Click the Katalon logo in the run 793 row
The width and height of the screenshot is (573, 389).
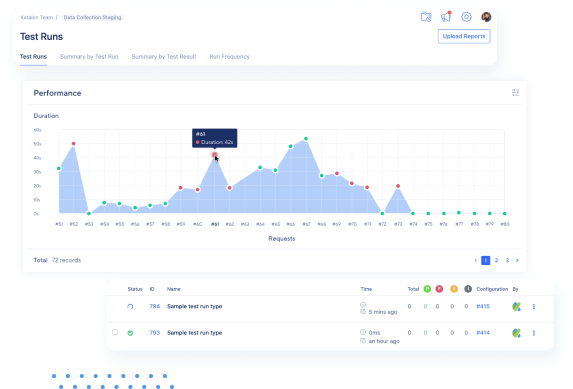coord(516,333)
